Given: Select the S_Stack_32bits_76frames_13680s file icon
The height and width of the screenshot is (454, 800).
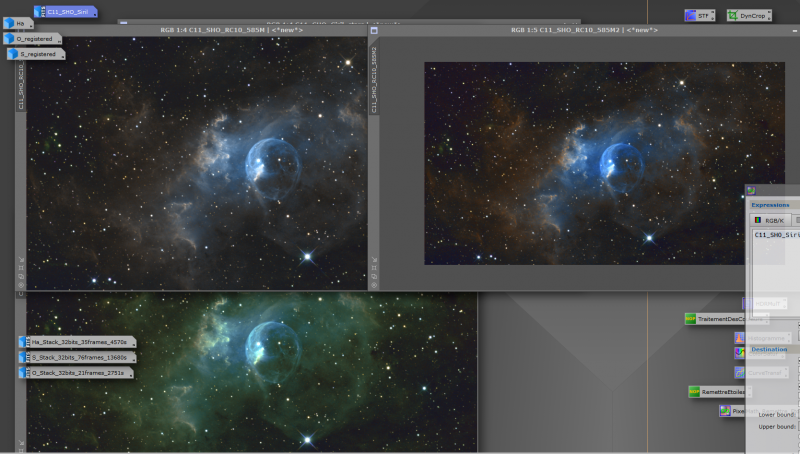Looking at the screenshot, I should [x=78, y=358].
